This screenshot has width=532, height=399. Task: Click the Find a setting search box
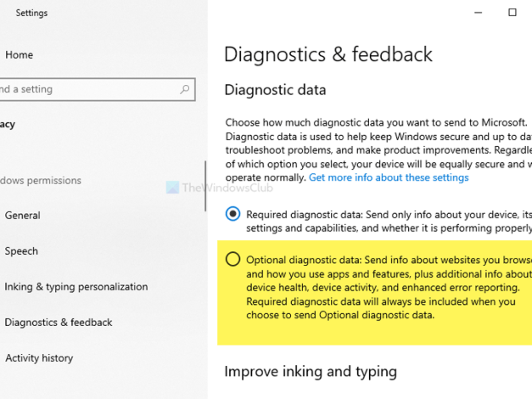pos(89,89)
